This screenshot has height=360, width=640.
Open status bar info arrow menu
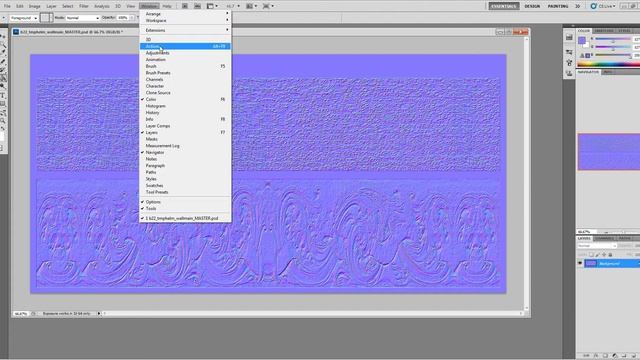(98, 313)
